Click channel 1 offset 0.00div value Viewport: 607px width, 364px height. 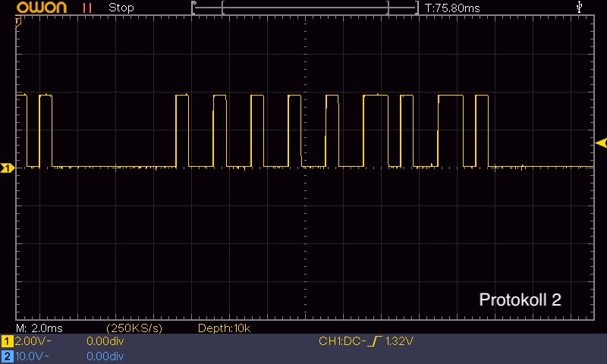[105, 341]
